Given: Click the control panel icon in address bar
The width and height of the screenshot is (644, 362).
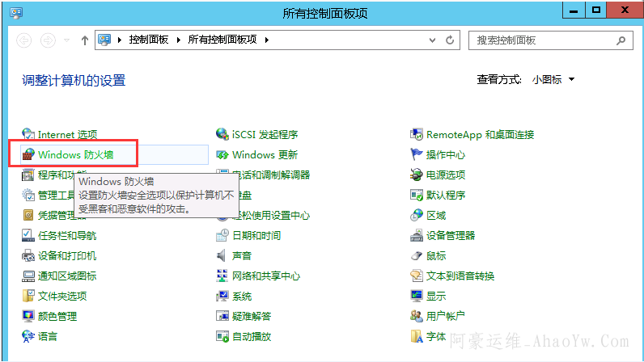Looking at the screenshot, I should click(x=104, y=40).
